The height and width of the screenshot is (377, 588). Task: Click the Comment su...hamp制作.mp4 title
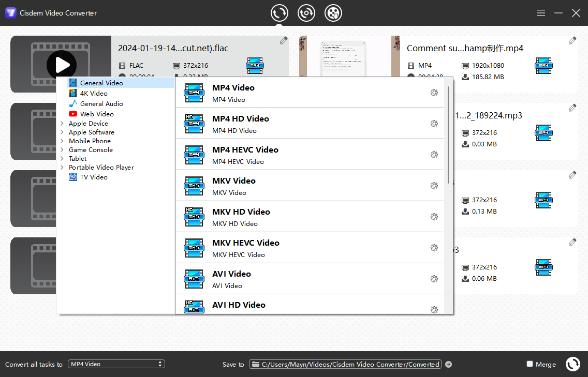465,48
